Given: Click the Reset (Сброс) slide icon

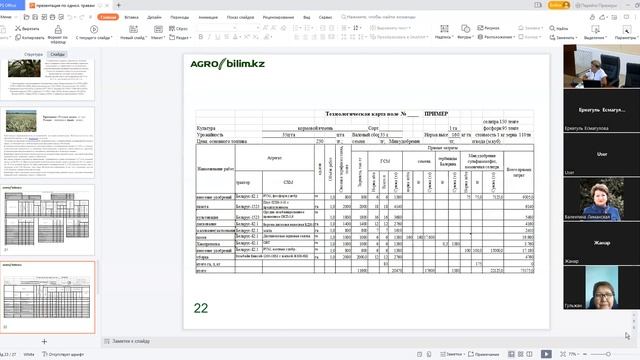Looking at the screenshot, I should 172,28.
